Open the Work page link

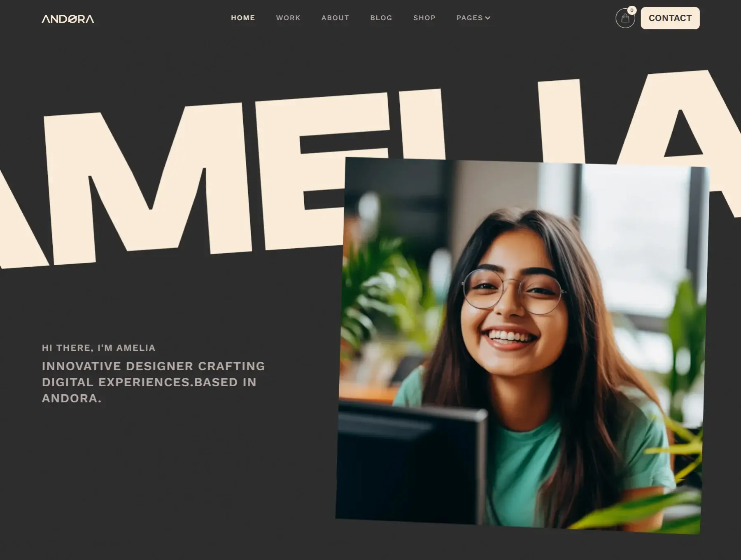[288, 18]
